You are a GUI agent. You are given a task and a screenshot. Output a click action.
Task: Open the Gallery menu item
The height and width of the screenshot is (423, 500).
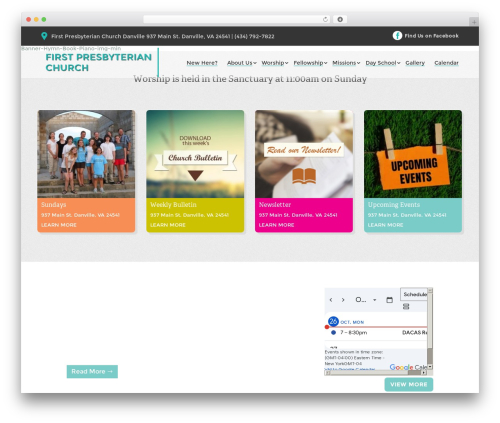click(415, 63)
